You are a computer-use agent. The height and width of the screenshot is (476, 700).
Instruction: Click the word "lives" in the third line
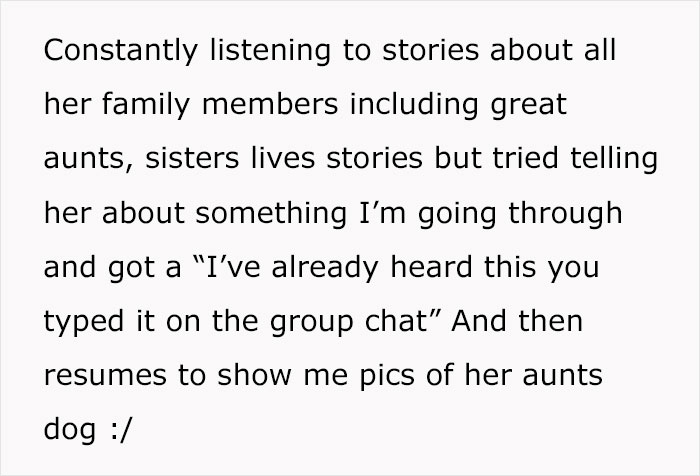pyautogui.click(x=285, y=159)
